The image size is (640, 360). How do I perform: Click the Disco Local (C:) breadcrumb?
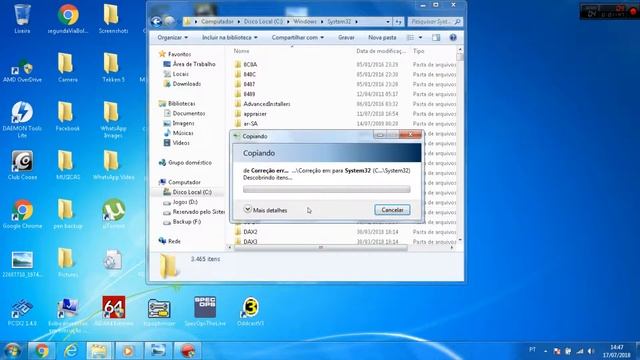point(263,21)
